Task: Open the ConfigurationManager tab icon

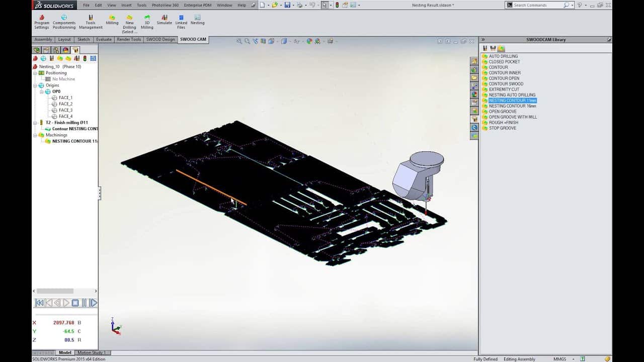Action: click(55, 50)
